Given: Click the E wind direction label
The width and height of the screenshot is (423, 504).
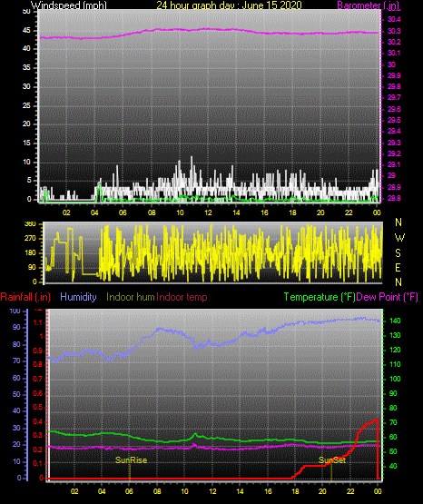Looking at the screenshot, I should 398,267.
